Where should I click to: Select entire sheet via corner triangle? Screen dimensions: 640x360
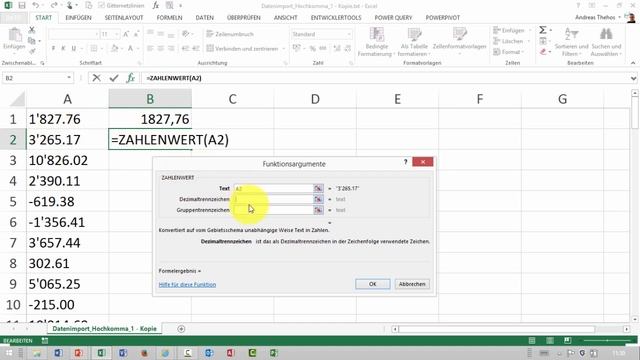tap(17, 99)
